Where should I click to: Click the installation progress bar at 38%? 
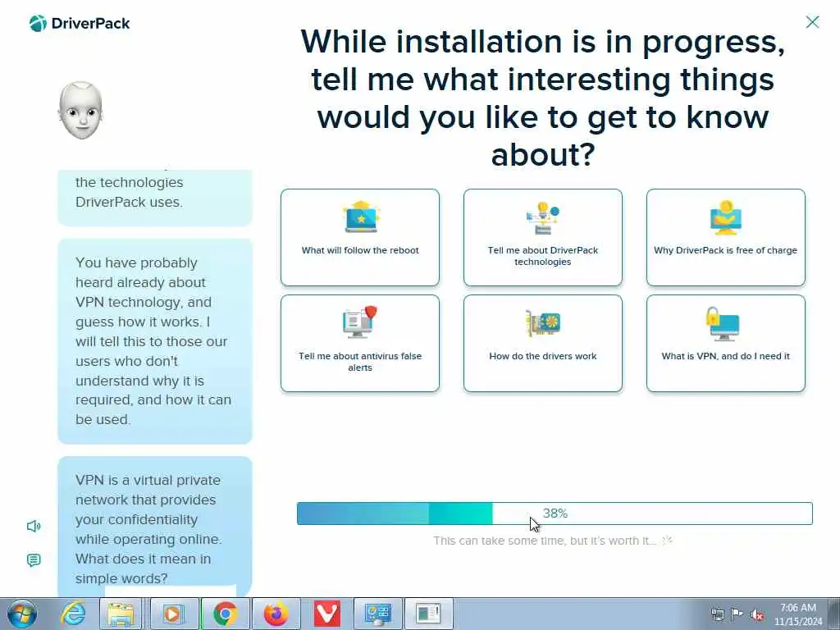click(x=555, y=514)
